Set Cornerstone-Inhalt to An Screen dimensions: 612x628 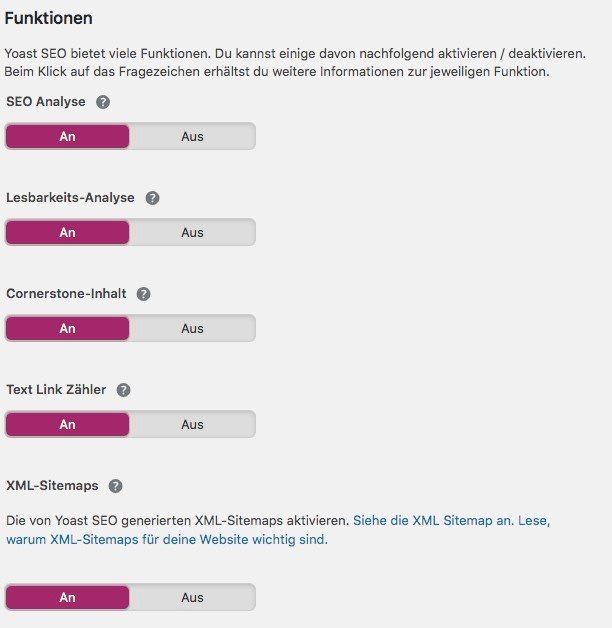click(x=68, y=328)
